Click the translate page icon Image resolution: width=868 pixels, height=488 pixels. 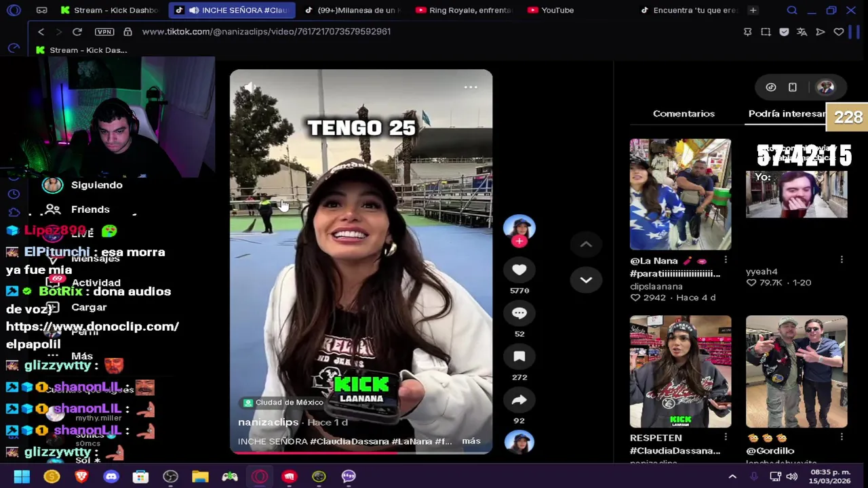tap(802, 32)
